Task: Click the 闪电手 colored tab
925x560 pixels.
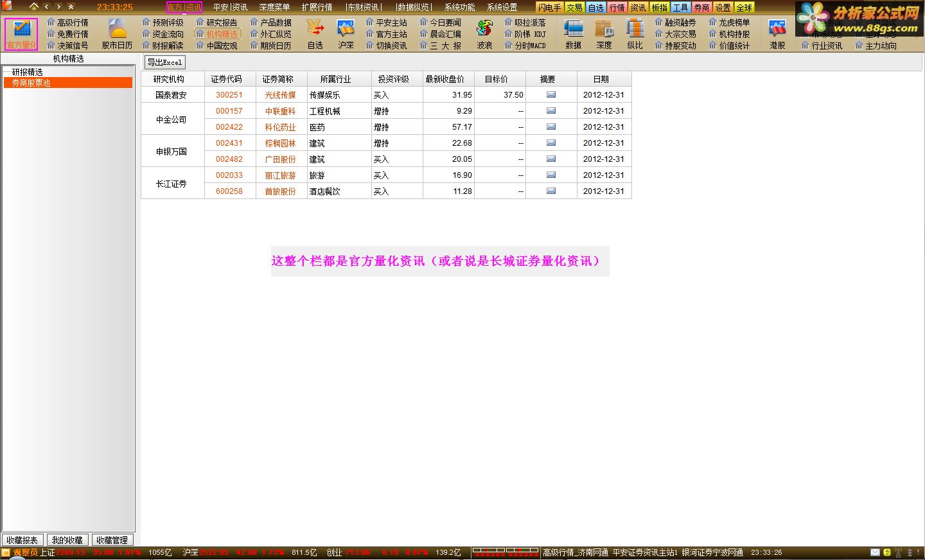Action: (549, 7)
